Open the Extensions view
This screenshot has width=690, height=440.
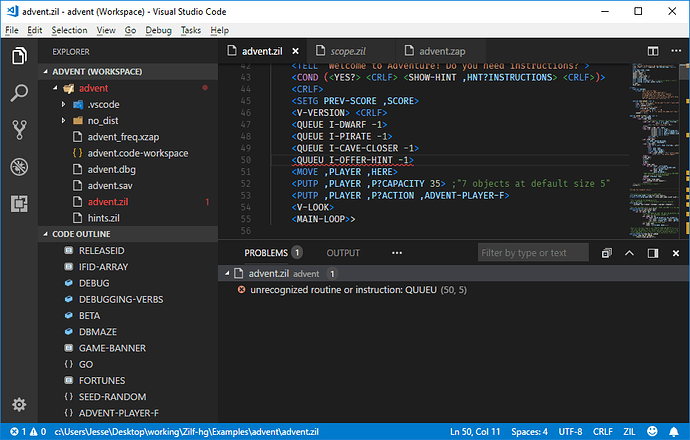[19, 204]
